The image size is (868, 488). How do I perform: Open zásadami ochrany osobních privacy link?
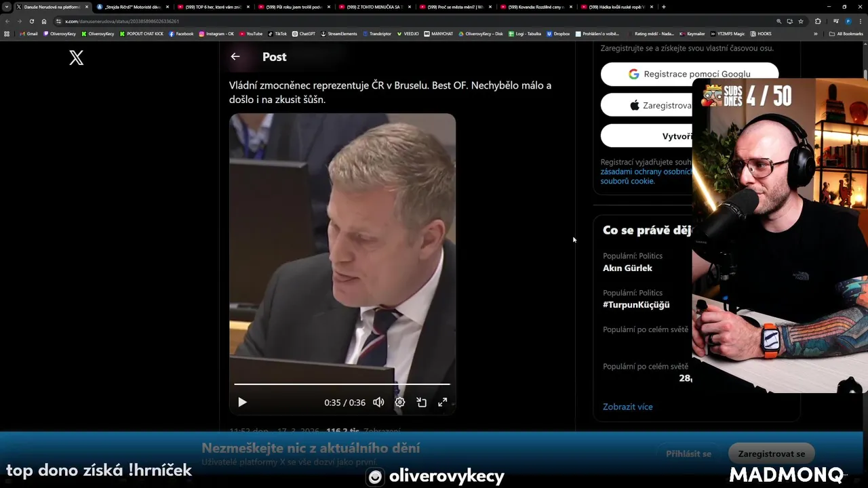(x=646, y=171)
